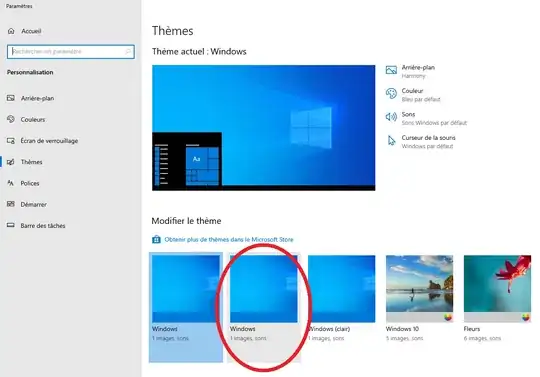Image resolution: width=540 pixels, height=377 pixels.
Task: Select the Fleurs theme
Action: [497, 299]
